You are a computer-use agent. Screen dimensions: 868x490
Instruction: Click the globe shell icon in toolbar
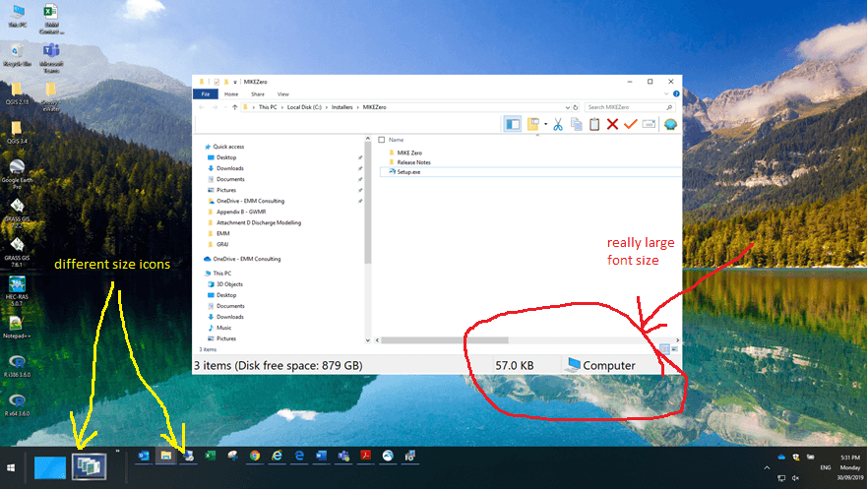671,124
